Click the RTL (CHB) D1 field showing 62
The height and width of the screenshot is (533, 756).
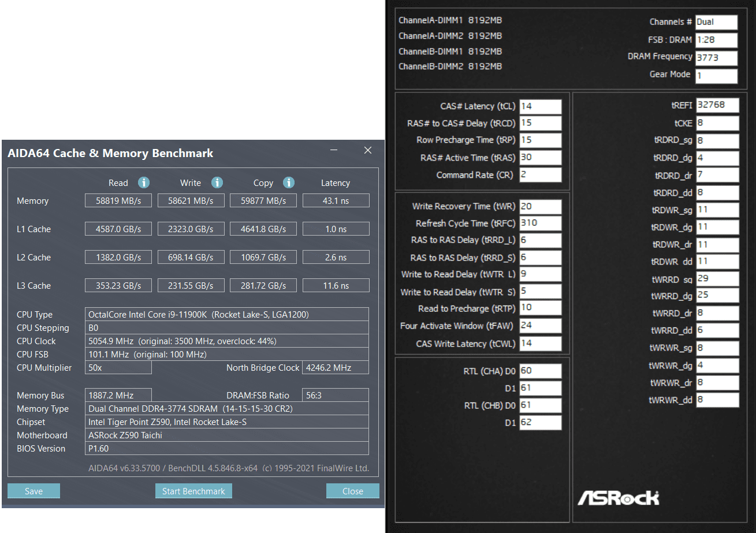point(540,423)
